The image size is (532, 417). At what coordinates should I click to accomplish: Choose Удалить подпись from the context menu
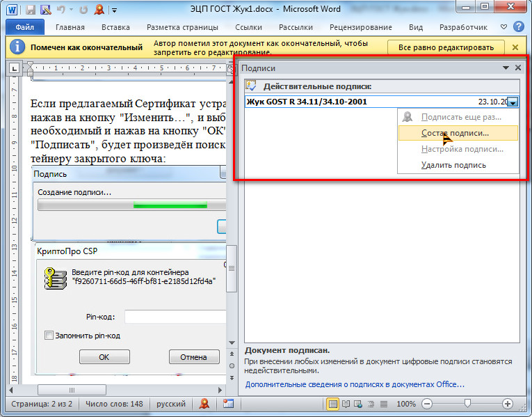(458, 165)
